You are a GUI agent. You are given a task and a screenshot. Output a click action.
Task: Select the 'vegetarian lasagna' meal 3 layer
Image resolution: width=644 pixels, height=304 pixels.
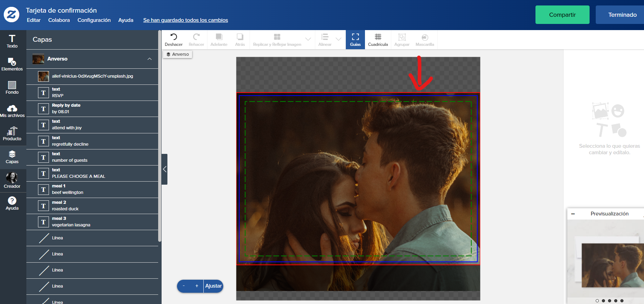click(x=92, y=222)
